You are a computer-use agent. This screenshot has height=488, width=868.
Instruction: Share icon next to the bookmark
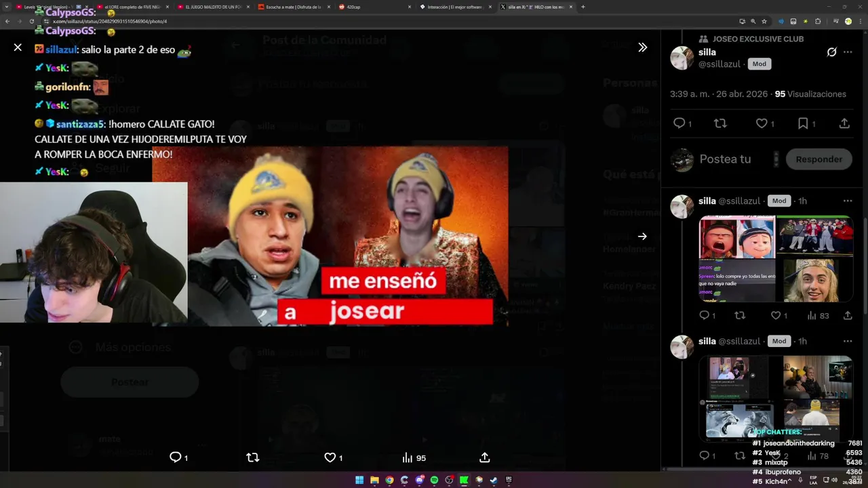pyautogui.click(x=844, y=123)
